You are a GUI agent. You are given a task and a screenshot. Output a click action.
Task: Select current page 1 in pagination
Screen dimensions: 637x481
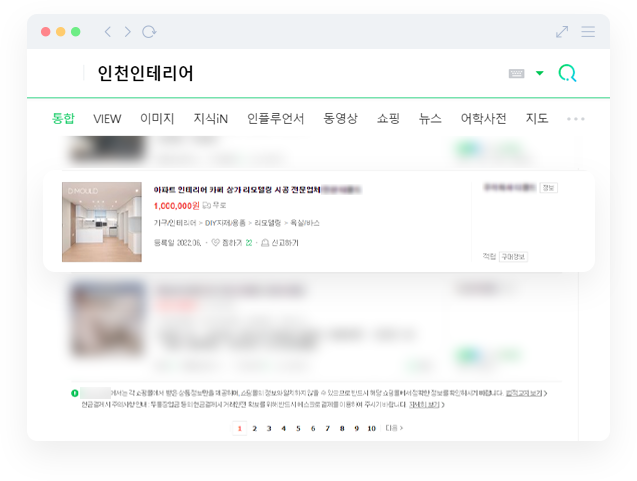tap(240, 428)
